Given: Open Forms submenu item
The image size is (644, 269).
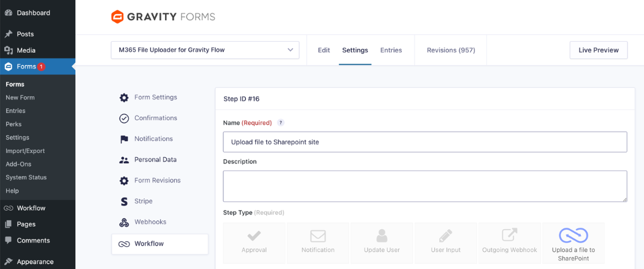Looking at the screenshot, I should (x=15, y=84).
